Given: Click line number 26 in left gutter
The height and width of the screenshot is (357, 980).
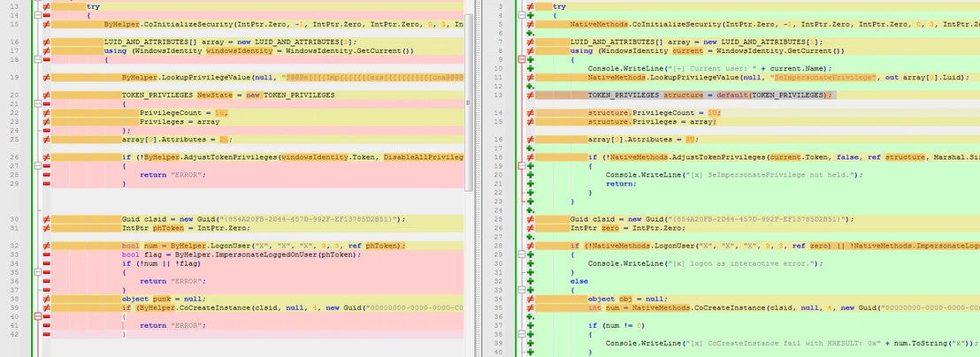Looking at the screenshot, I should click(x=15, y=157).
